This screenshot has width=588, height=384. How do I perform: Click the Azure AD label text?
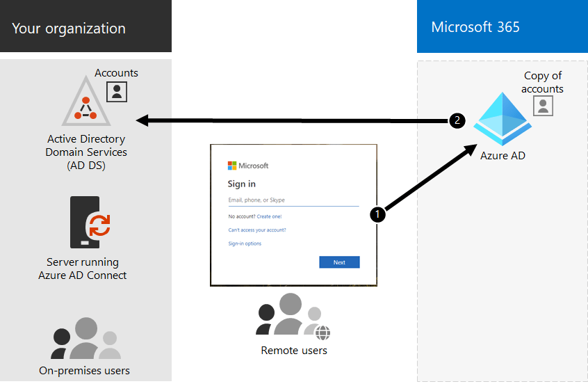(503, 156)
